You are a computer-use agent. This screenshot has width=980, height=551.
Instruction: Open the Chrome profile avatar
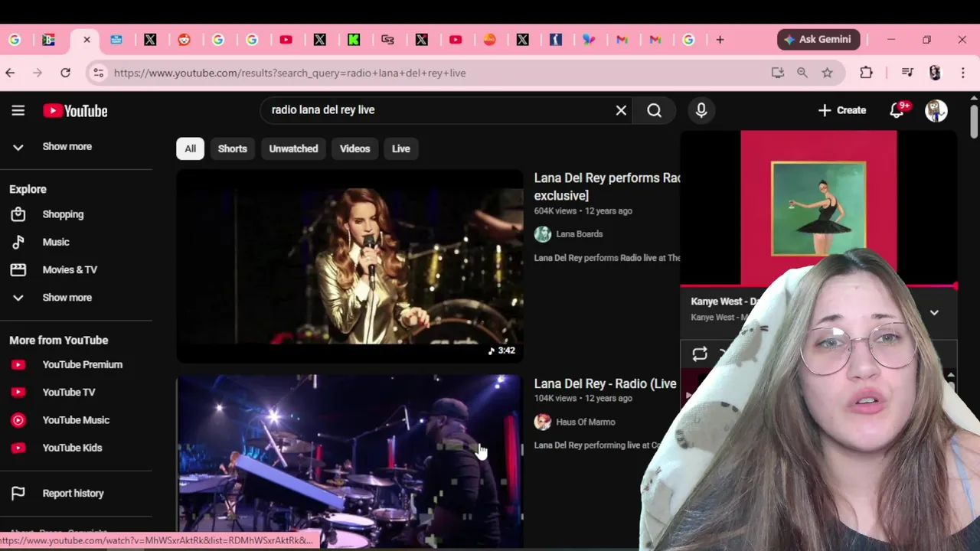click(x=935, y=73)
